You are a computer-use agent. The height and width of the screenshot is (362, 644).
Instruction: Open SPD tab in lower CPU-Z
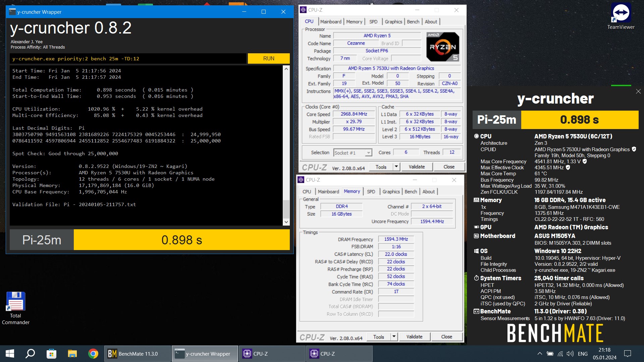click(371, 191)
